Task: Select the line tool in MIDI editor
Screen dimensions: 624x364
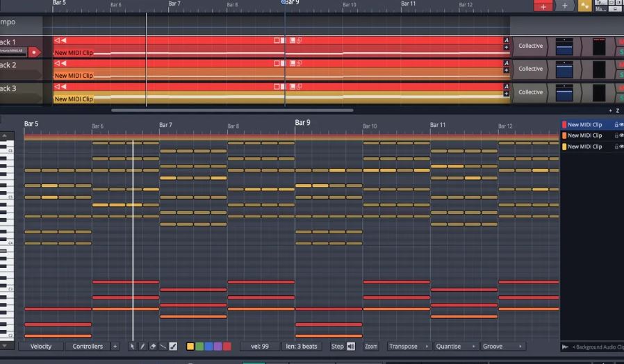Action: [x=163, y=347]
